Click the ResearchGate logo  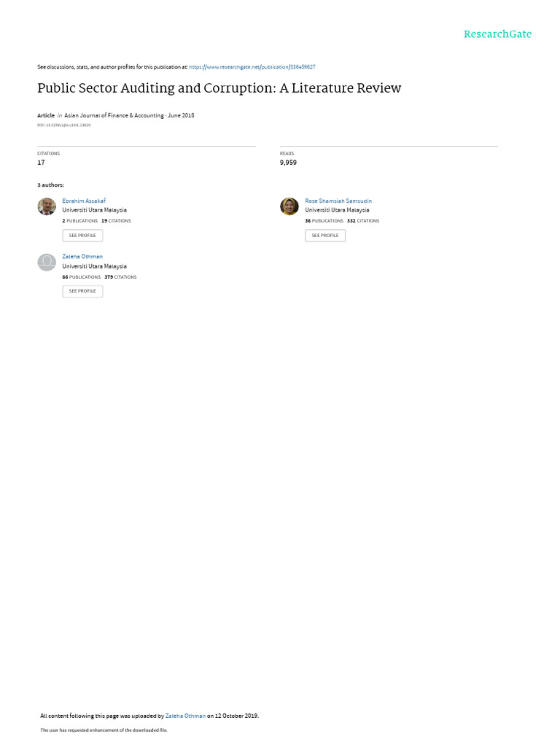(497, 34)
